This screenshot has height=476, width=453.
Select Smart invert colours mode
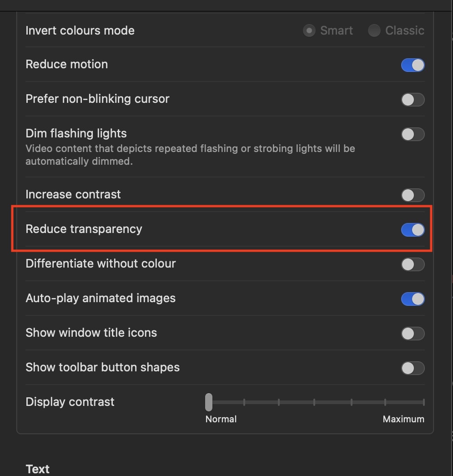click(309, 31)
